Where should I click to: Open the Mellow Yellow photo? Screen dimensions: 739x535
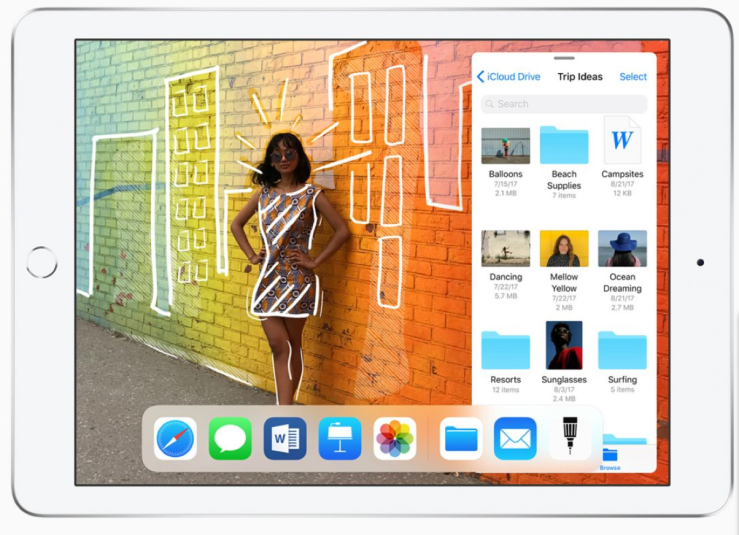click(564, 248)
